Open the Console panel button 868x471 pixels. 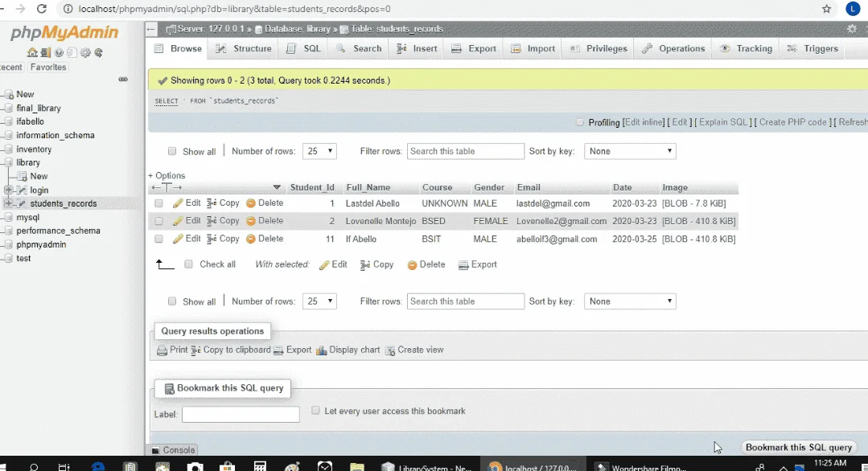(173, 450)
